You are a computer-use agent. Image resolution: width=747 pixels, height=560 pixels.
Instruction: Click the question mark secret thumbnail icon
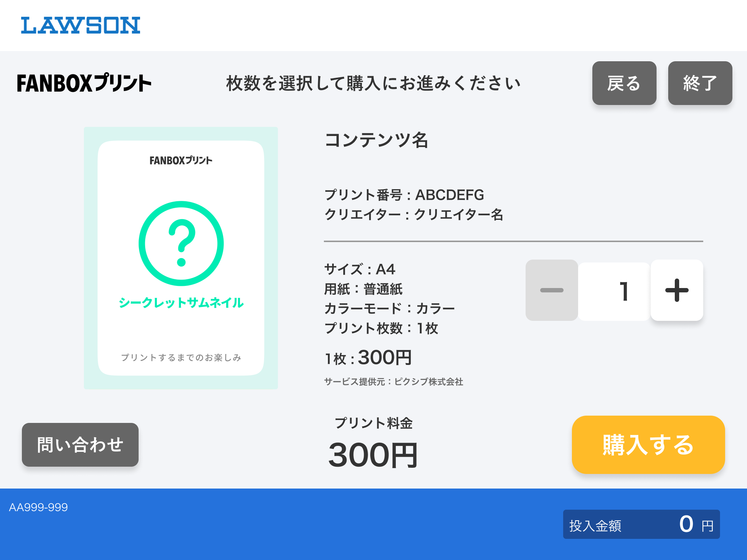pyautogui.click(x=181, y=242)
